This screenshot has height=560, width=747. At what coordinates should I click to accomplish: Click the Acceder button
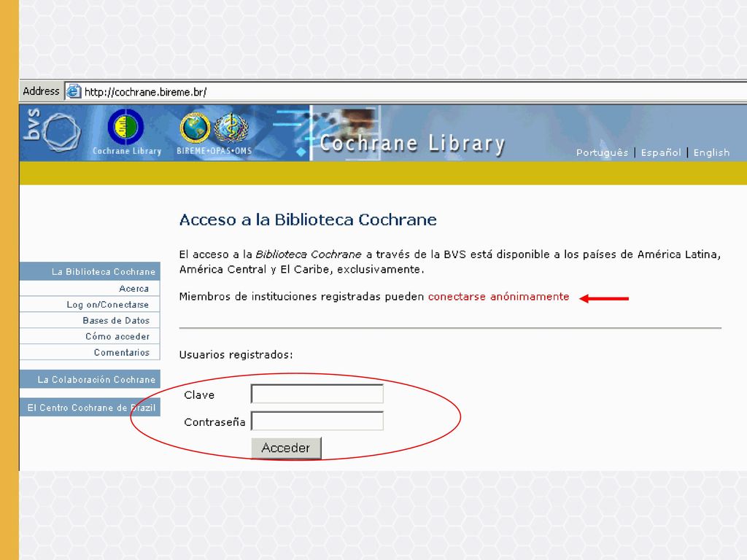[x=286, y=448]
